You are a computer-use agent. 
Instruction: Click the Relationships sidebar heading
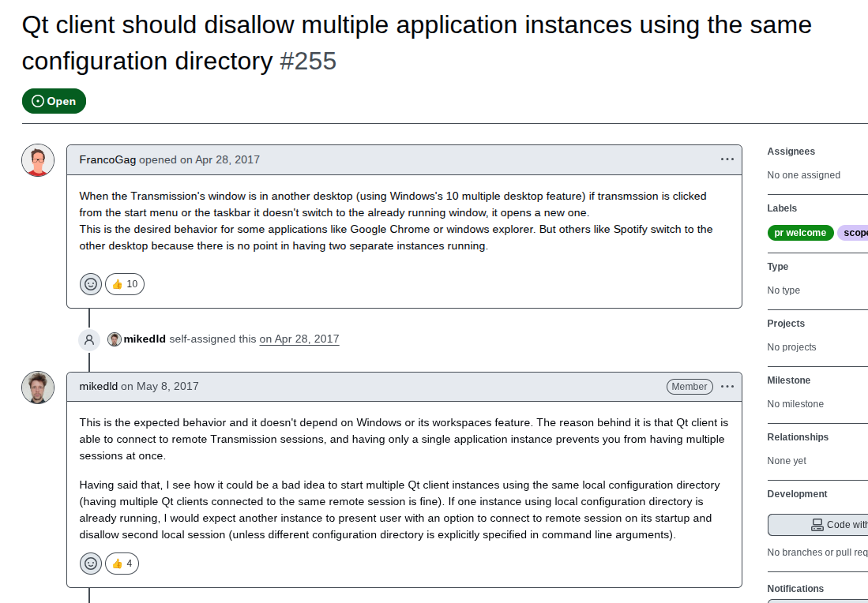click(x=798, y=437)
